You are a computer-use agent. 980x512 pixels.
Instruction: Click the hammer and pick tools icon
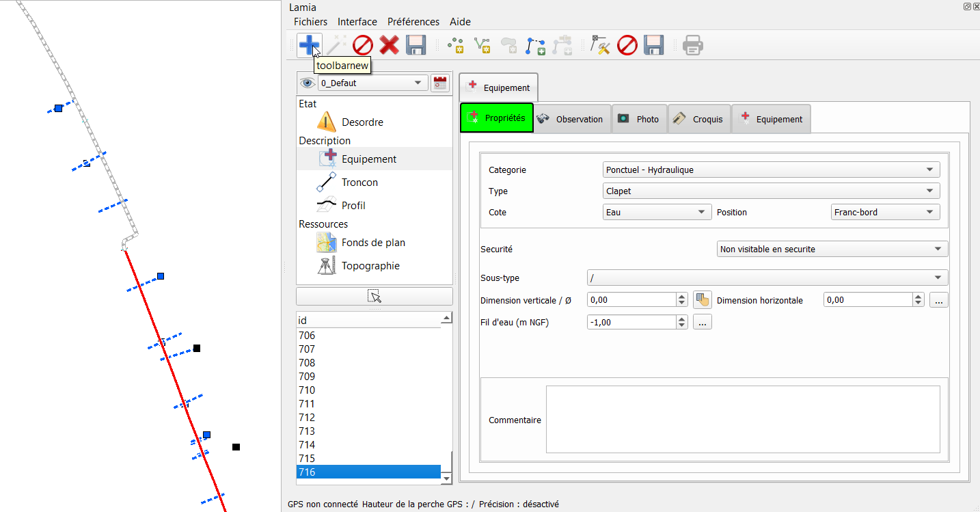[600, 45]
